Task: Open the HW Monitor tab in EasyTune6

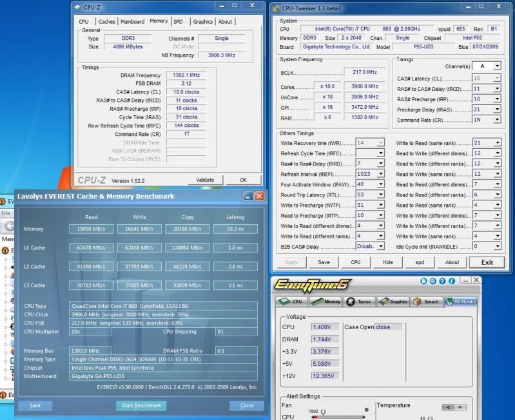Action: [x=461, y=301]
